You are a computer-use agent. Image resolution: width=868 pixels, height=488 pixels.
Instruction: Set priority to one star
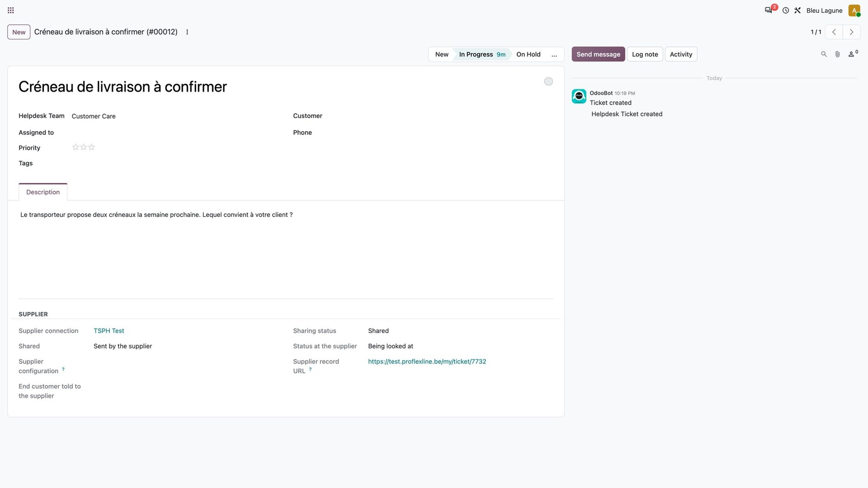tap(75, 147)
